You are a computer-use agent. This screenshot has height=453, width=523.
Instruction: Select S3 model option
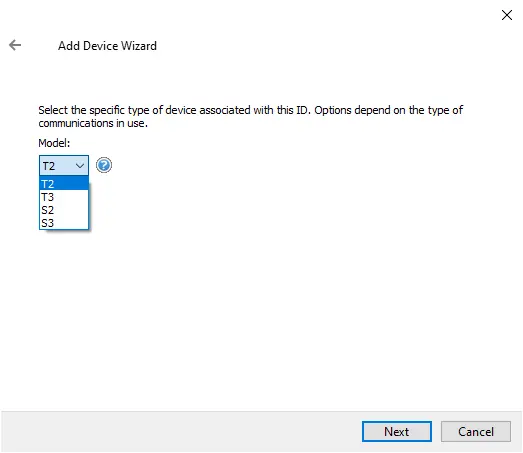64,223
